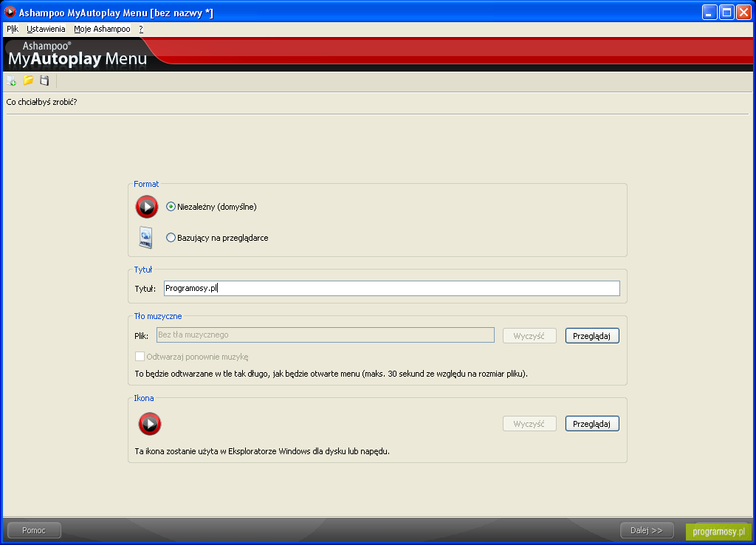Open a project with the folder toolbar icon

[29, 80]
